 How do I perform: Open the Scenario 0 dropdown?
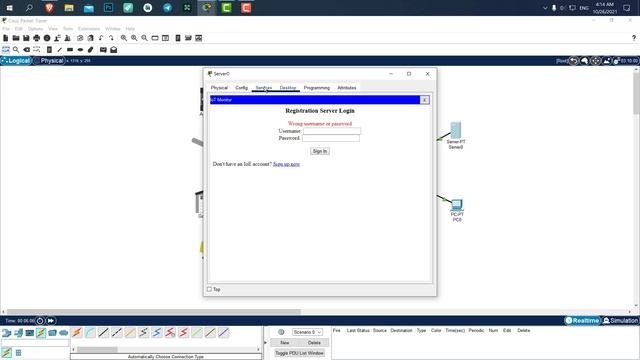point(307,332)
